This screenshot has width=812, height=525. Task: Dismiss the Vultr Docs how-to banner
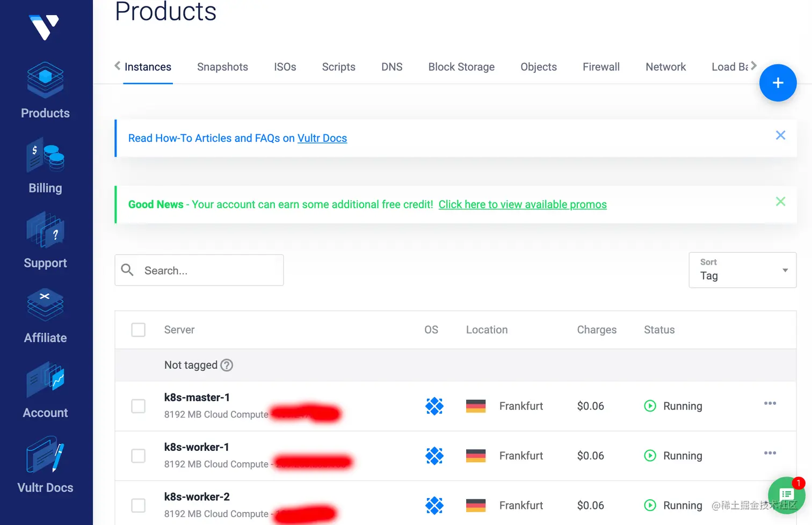781,135
